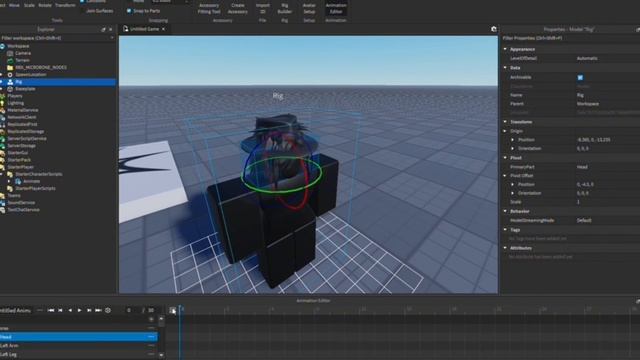Click the Workspace globe icon in Explorer
The height and width of the screenshot is (360, 640).
pyautogui.click(x=3, y=46)
